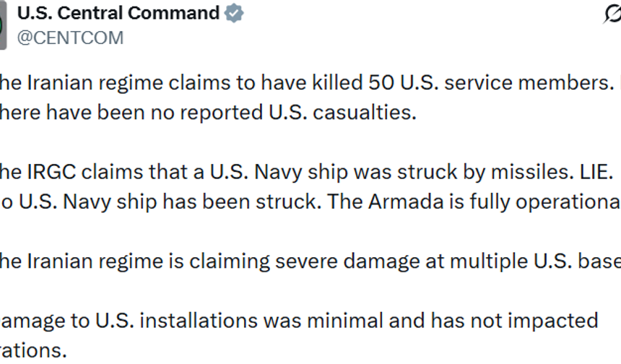Screen dimensions: 621x364
Task: Click the line about 50 U.S. service members
Action: pyautogui.click(x=303, y=83)
